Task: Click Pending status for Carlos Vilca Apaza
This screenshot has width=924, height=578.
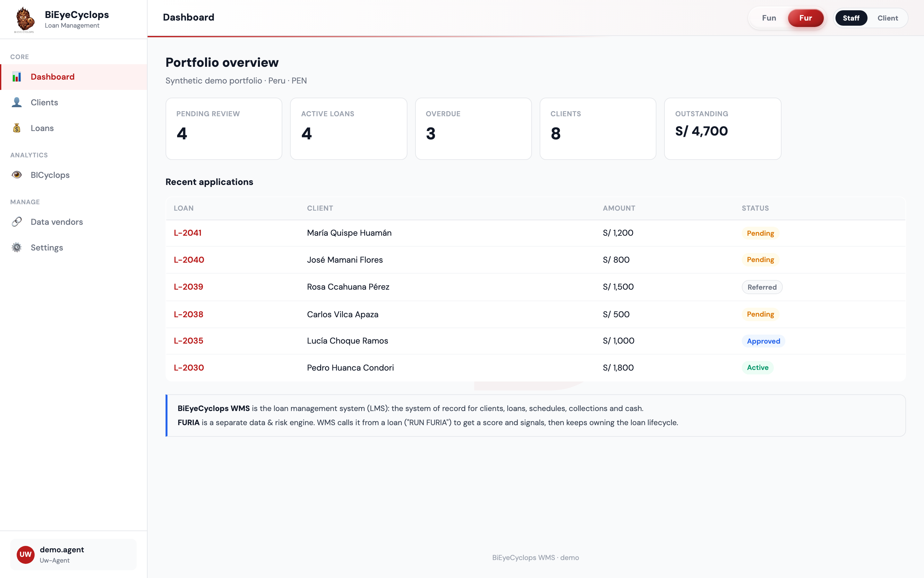Action: click(x=760, y=314)
